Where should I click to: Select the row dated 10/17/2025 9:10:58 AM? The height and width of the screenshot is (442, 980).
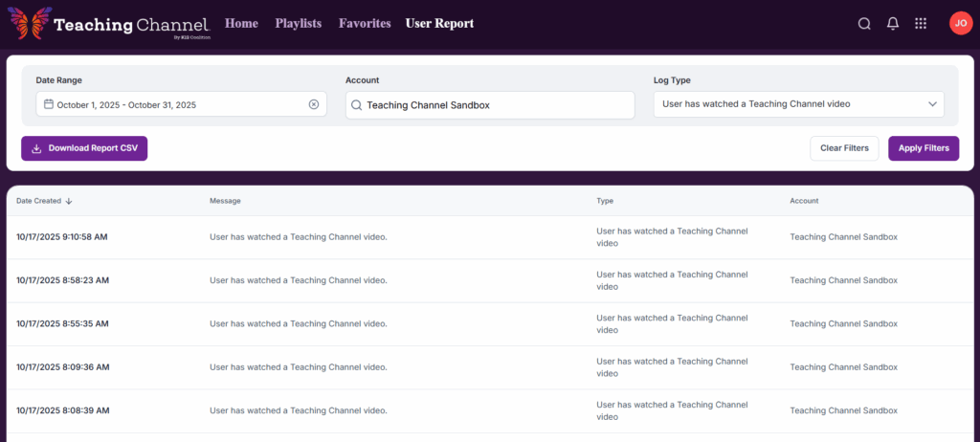(x=490, y=237)
